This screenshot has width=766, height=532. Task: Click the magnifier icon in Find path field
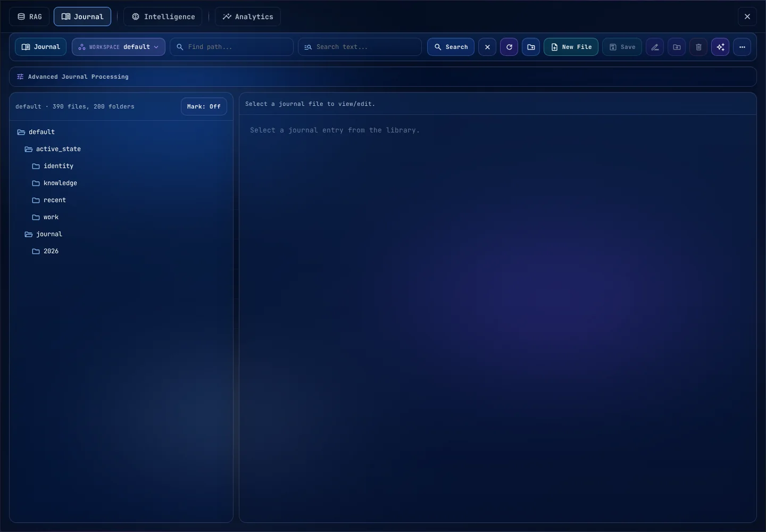180,47
